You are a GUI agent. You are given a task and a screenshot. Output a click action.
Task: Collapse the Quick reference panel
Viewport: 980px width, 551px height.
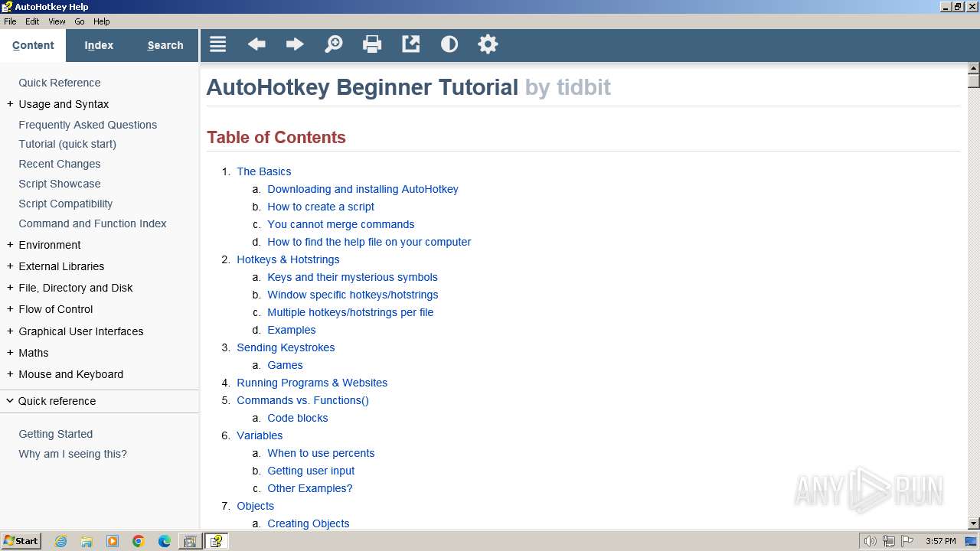tap(100, 401)
